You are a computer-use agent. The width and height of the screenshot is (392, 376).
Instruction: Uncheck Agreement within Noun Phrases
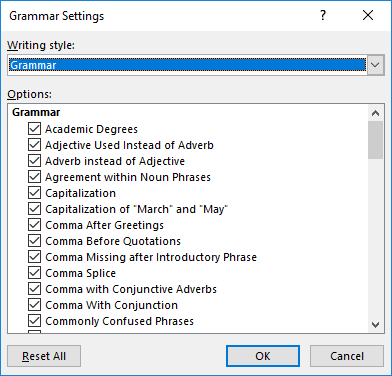(x=34, y=177)
